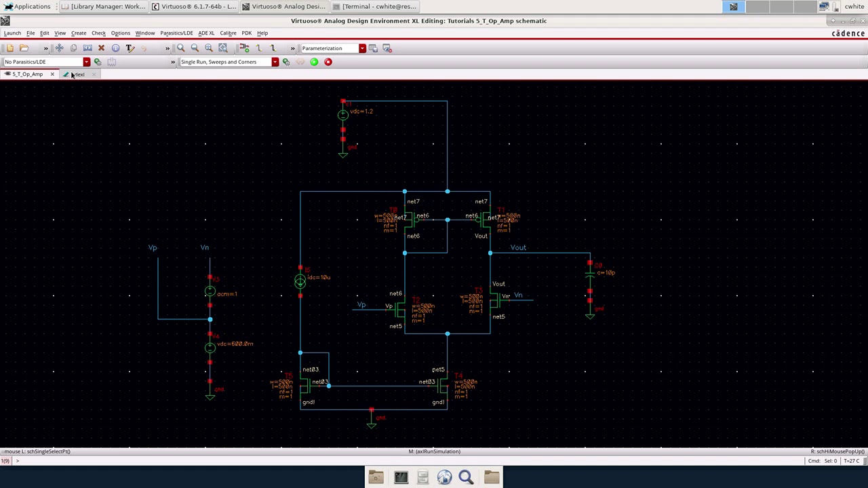Select the Move tool icon
Screen dimensions: 868x488
click(x=59, y=48)
